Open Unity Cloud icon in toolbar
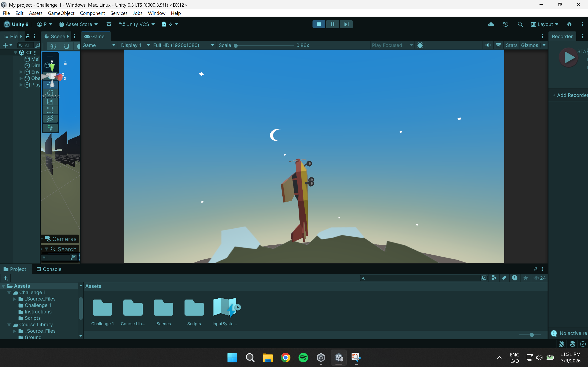The height and width of the screenshot is (367, 588). (x=491, y=24)
